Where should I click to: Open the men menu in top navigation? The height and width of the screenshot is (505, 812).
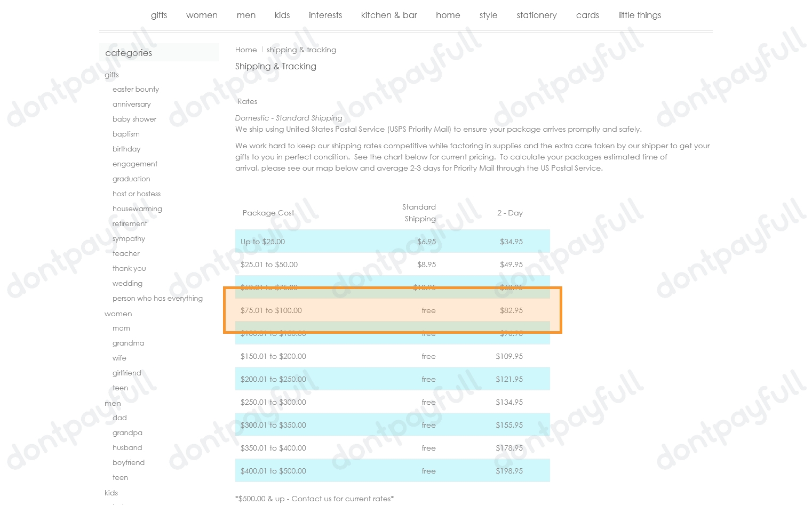[x=246, y=15]
